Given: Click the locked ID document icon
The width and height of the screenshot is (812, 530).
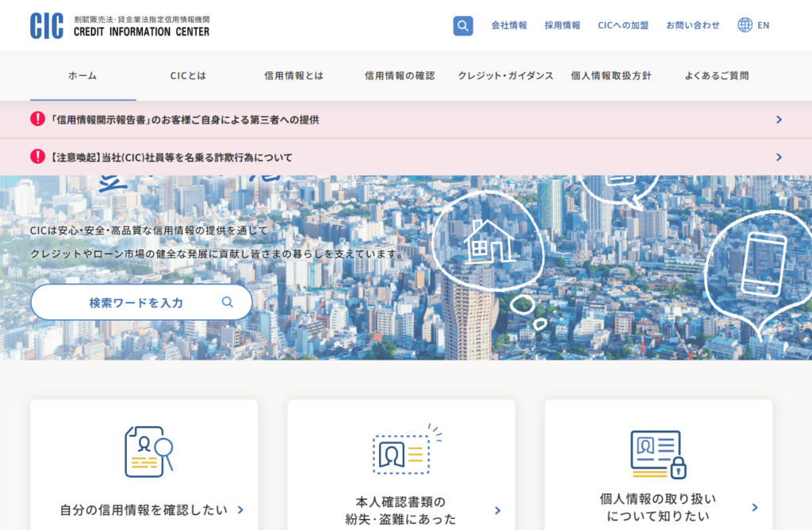Looking at the screenshot, I should [x=657, y=455].
